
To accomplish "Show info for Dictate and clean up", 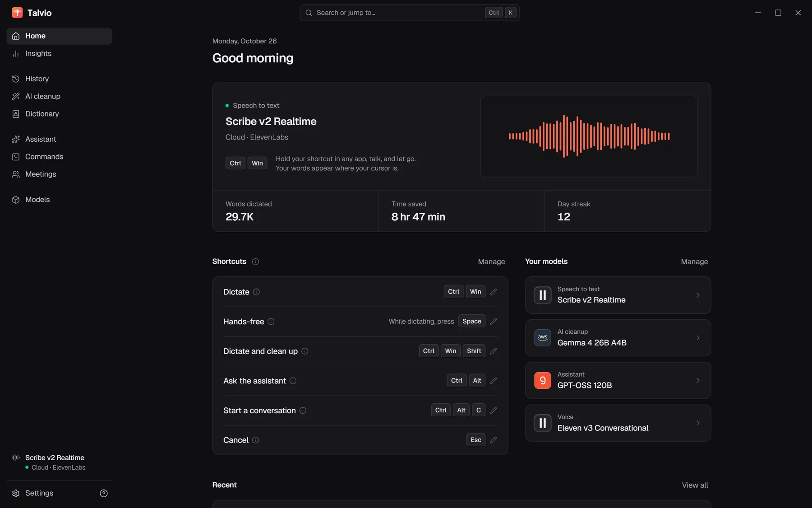I will tap(305, 351).
